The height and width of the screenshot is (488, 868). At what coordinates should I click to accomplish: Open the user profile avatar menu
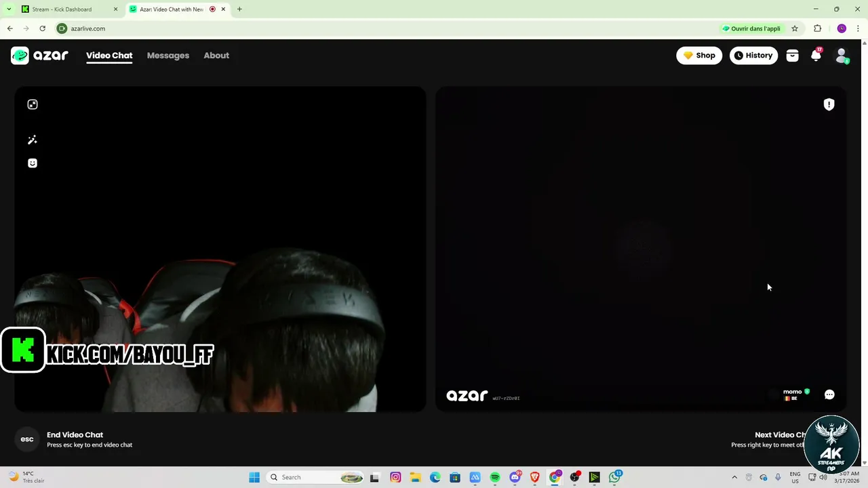coord(842,56)
